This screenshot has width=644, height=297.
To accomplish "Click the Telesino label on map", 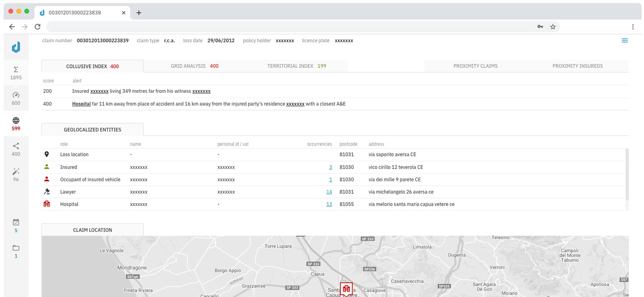I will 500,238.
